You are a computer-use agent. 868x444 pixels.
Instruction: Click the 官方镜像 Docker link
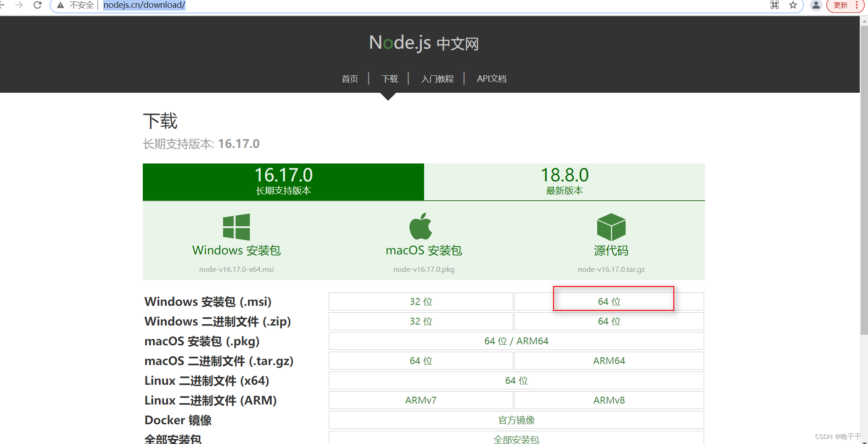516,420
